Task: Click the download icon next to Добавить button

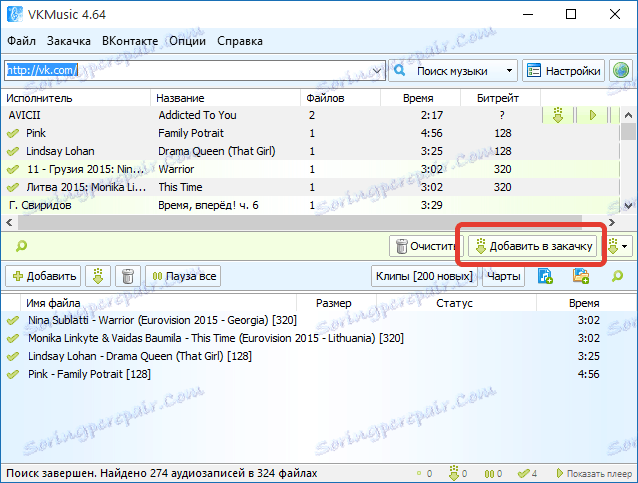Action: point(98,276)
